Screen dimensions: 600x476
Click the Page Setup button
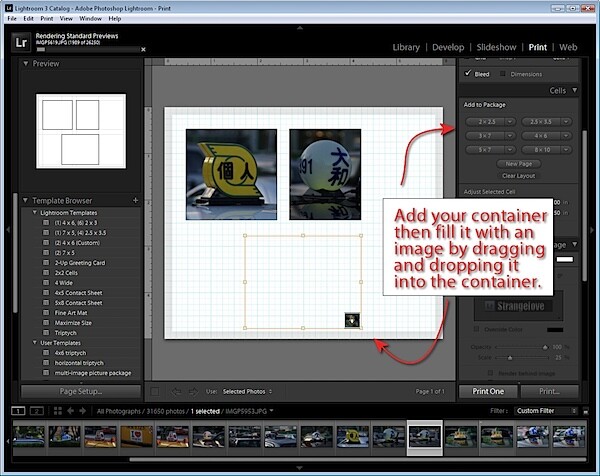pyautogui.click(x=81, y=391)
